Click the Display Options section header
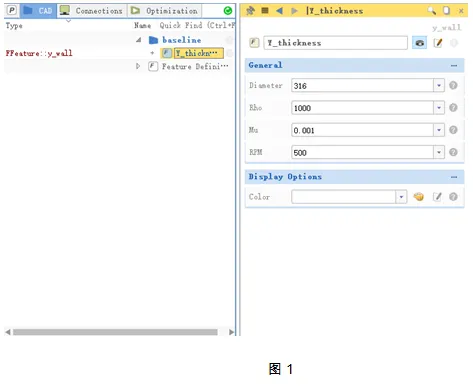The height and width of the screenshot is (386, 473). 355,177
